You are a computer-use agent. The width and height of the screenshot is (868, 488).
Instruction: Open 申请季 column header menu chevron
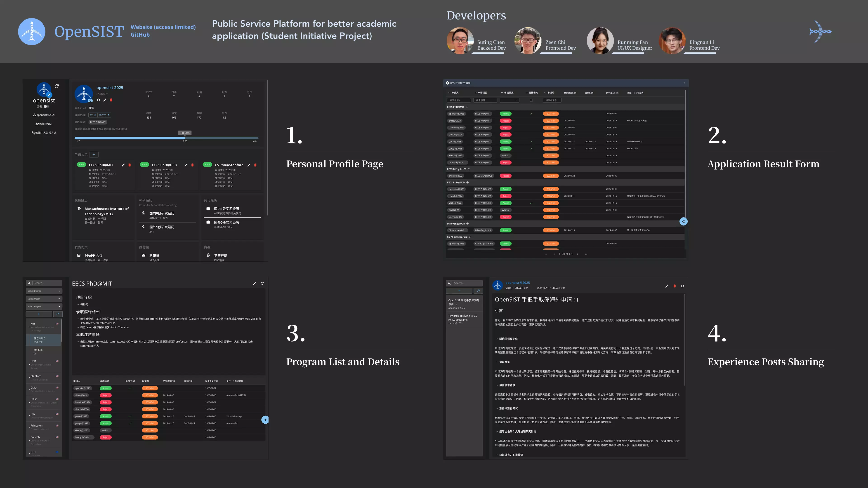tap(545, 93)
